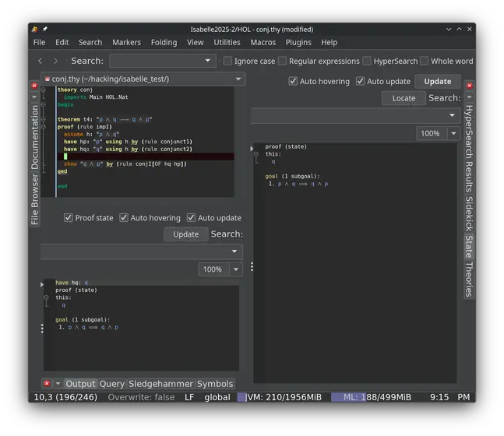Toggle Regular expressions checkbox
Viewport: 504px width, 436px height.
282,61
